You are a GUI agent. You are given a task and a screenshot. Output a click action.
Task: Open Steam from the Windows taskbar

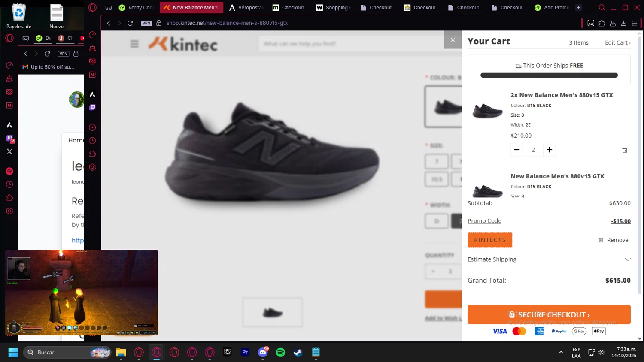coord(298,352)
